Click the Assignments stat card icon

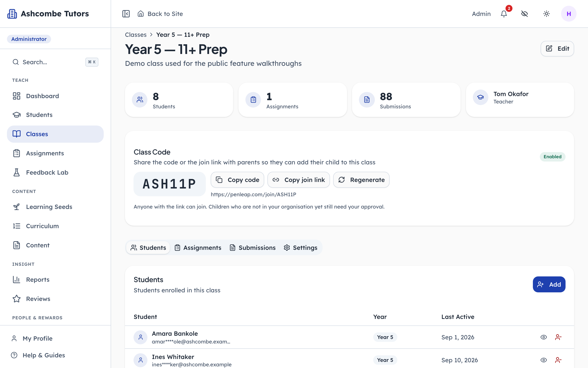253,100
